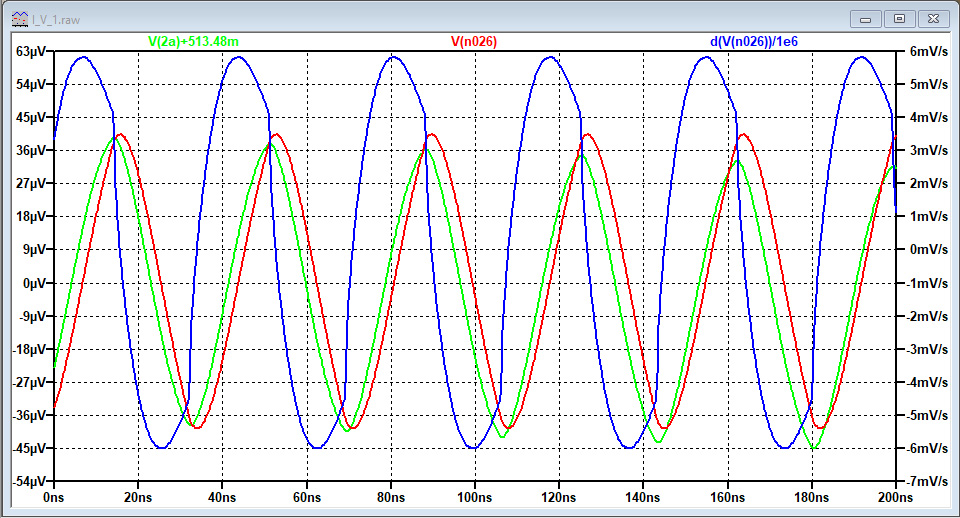Click the LTspice waveform window icon
This screenshot has width=960, height=518.
coord(20,19)
